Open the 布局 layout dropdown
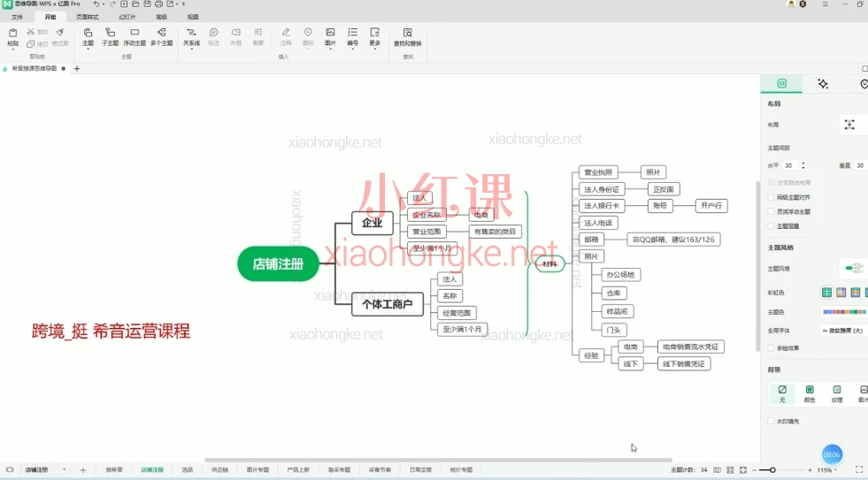 853,125
